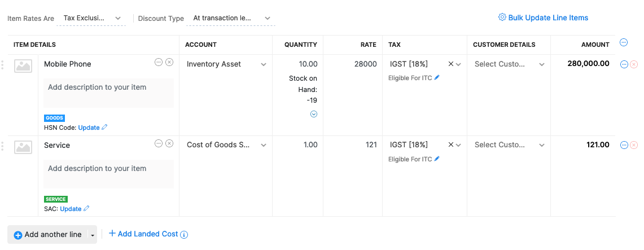Screen dimensions: 644x250
Task: Open more options for Mobile Phone item
Action: pos(159,62)
